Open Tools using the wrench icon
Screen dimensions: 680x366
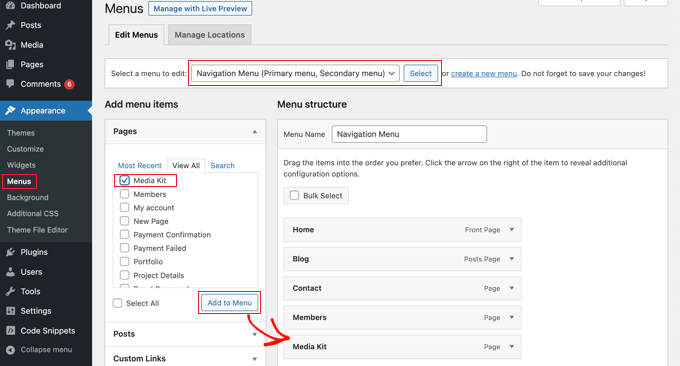(10, 291)
